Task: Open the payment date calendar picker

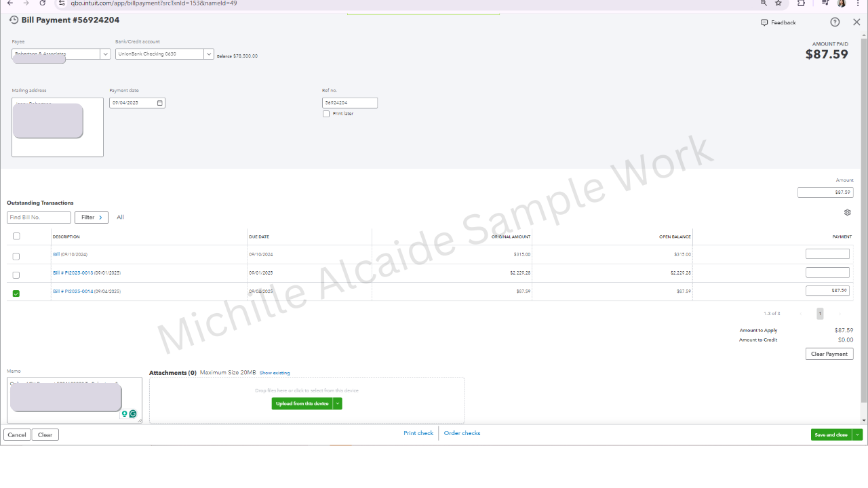Action: [x=160, y=103]
